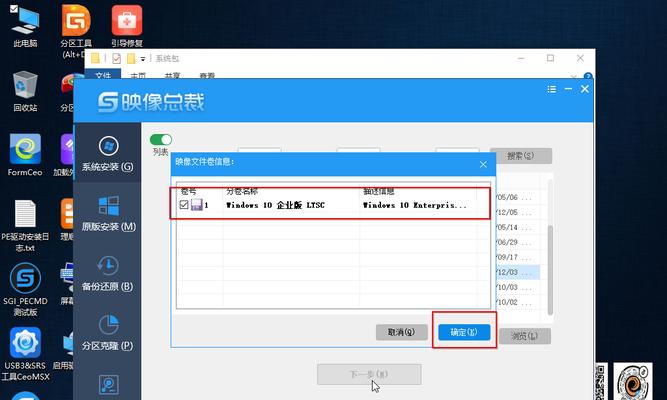Image resolution: width=667 pixels, height=400 pixels.
Task: Click the 卷号 column header
Action: pos(188,191)
